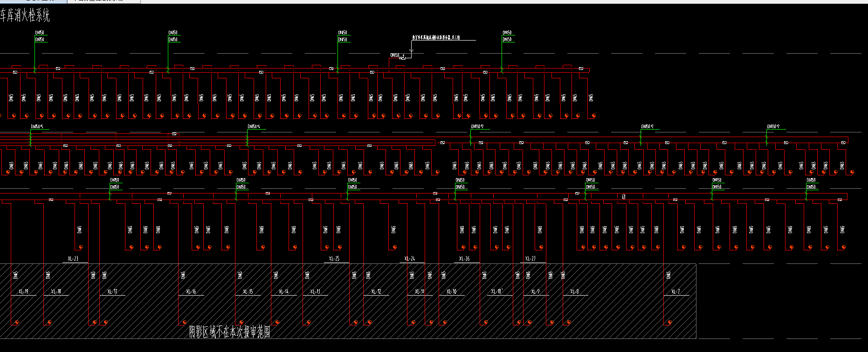Select riser label XL-23
This screenshot has height=352, width=868.
click(73, 259)
